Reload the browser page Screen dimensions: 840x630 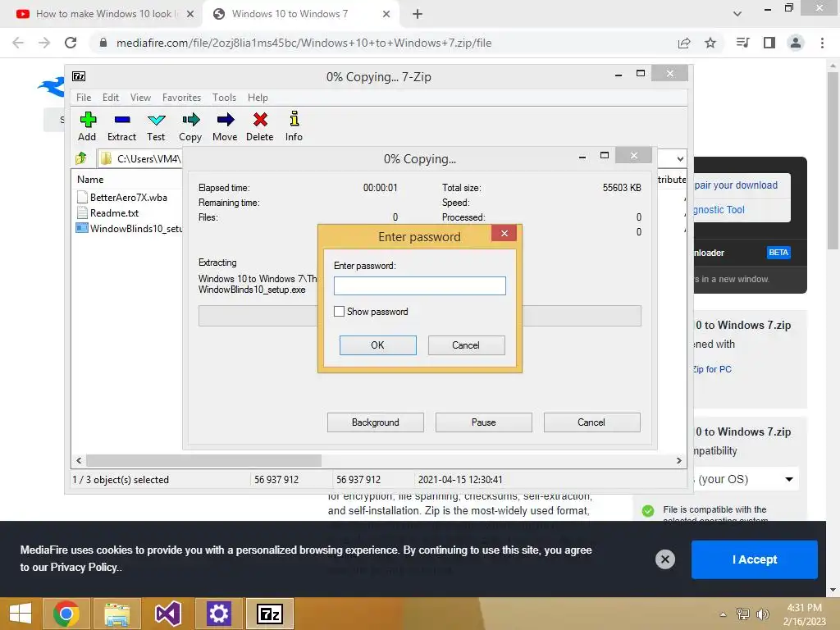71,43
